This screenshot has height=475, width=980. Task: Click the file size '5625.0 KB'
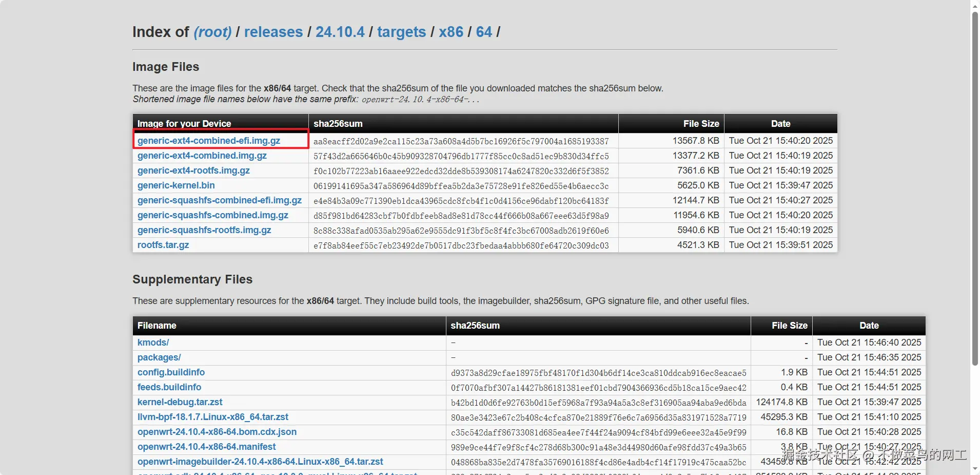pos(698,185)
